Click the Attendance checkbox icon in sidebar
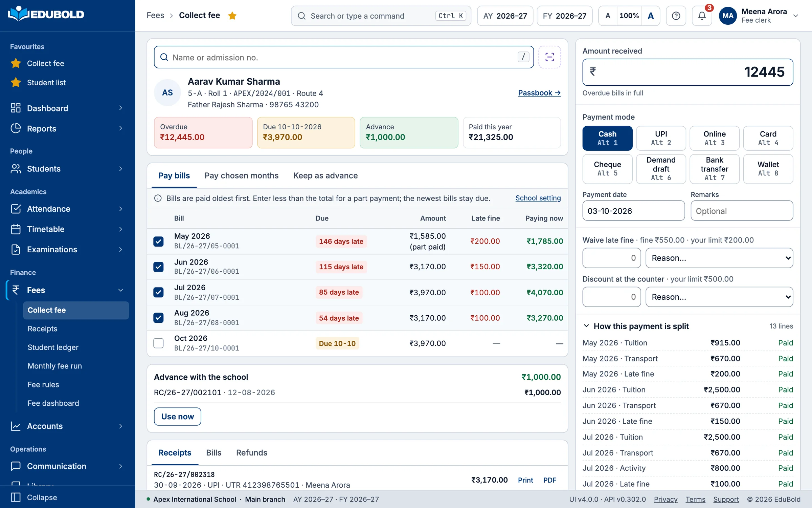The image size is (812, 508). pos(16,209)
